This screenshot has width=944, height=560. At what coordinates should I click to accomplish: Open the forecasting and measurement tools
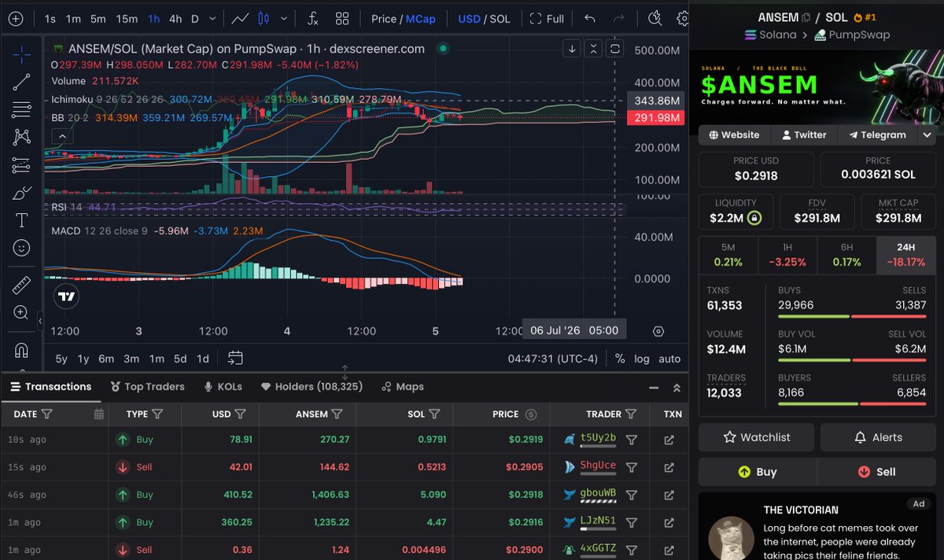coord(21,165)
